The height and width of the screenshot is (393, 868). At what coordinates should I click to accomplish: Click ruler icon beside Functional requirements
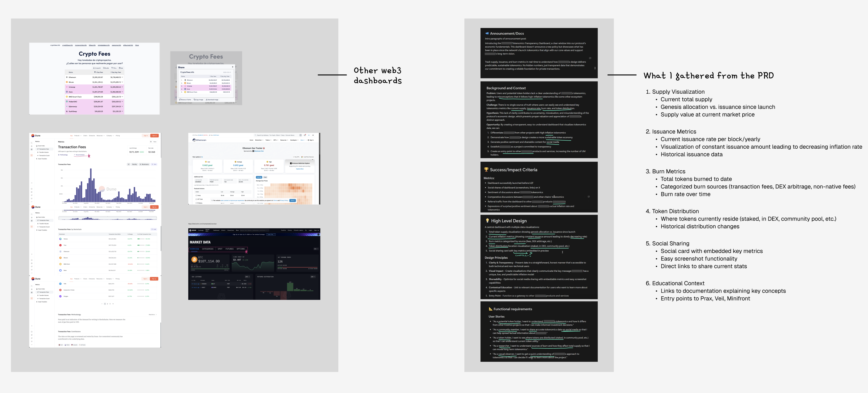(491, 309)
